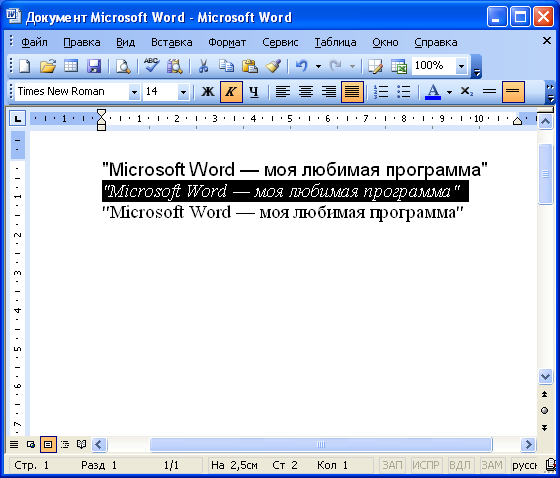
Task: Toggle italic К formatting off
Action: coord(231,92)
